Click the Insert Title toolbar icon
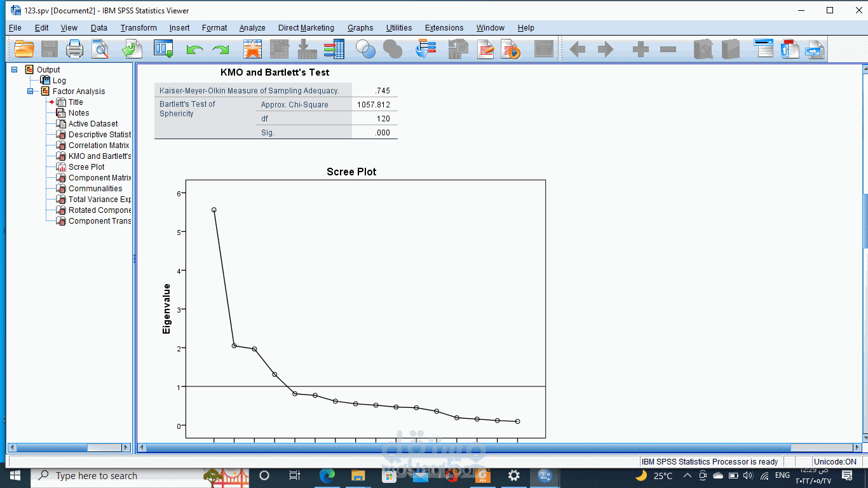868x488 pixels. coord(789,49)
